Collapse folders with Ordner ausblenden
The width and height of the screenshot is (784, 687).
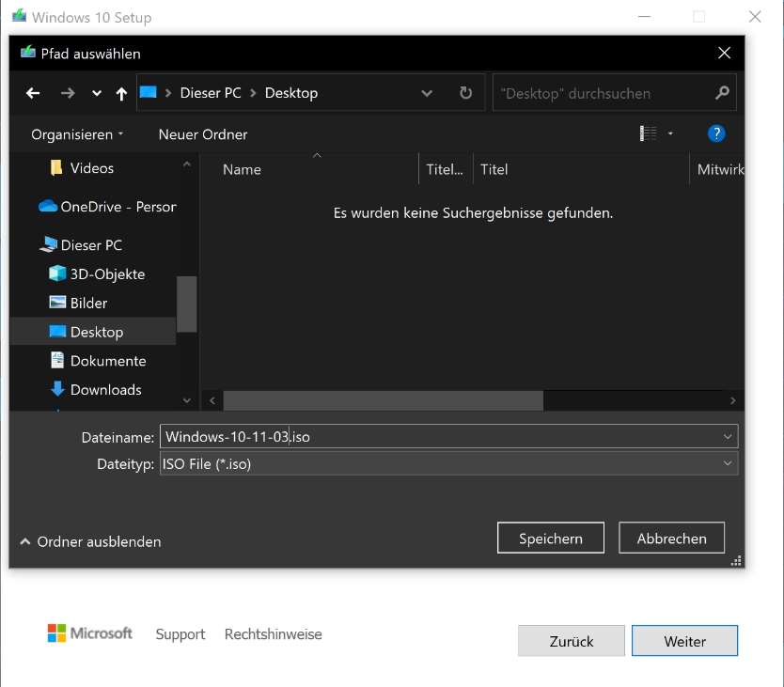(x=90, y=541)
